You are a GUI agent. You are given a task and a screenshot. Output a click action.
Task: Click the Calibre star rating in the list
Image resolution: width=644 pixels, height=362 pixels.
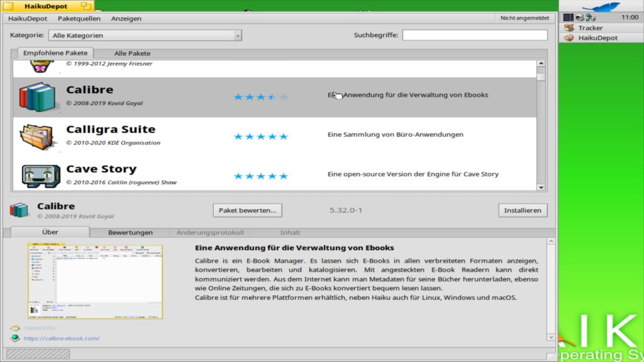pyautogui.click(x=260, y=97)
